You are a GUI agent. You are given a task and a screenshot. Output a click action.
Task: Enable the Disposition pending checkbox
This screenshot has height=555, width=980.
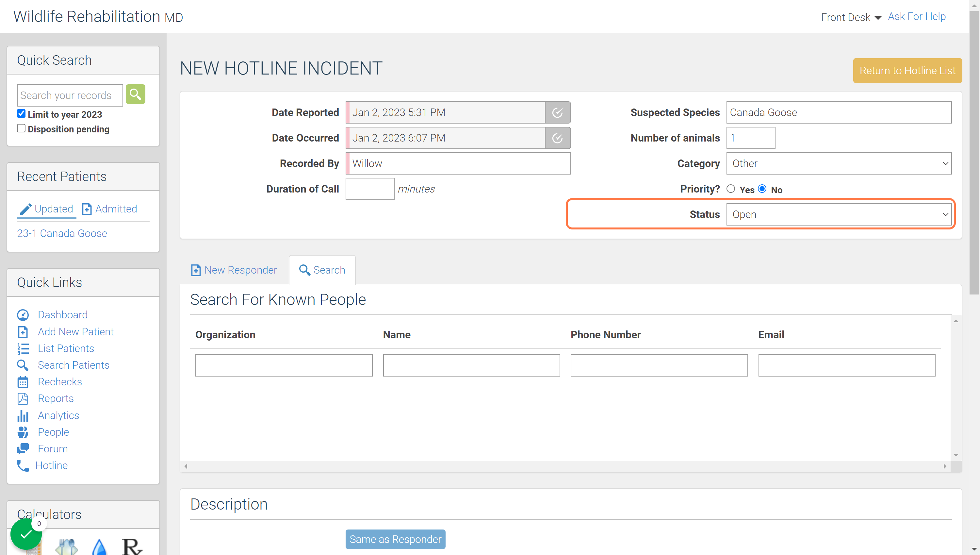pos(21,128)
